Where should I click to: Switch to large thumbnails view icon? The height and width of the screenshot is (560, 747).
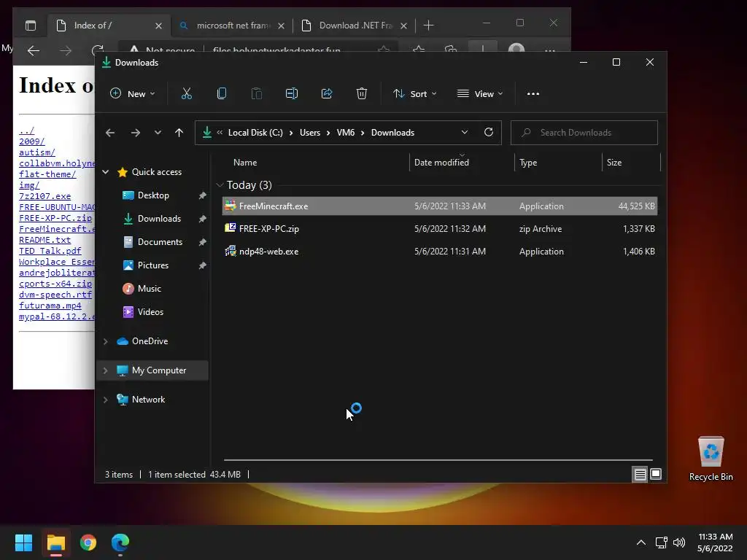point(656,474)
